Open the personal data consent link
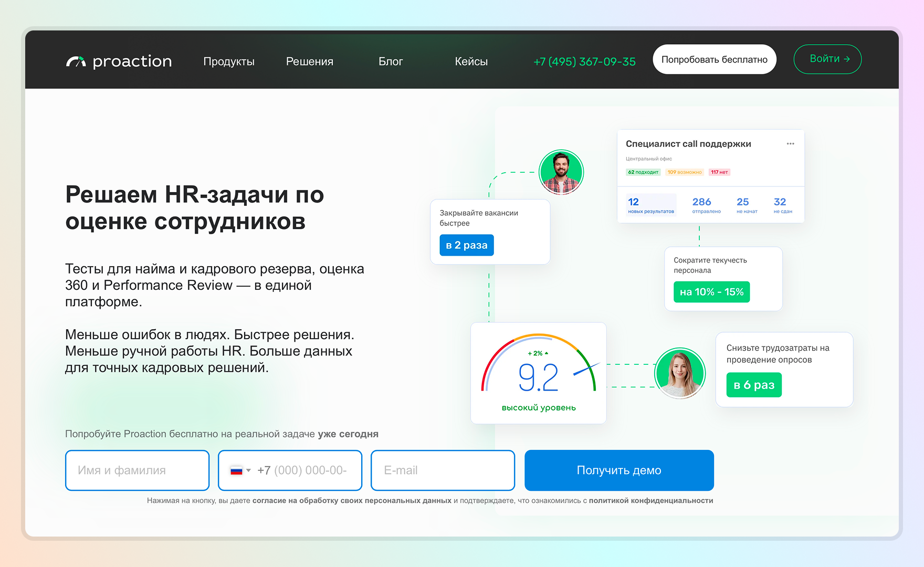Image resolution: width=924 pixels, height=567 pixels. (x=352, y=501)
